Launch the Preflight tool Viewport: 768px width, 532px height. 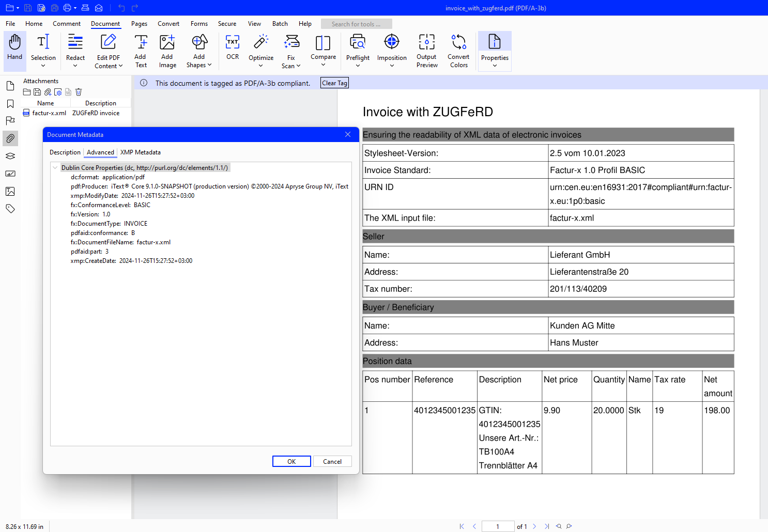click(x=358, y=50)
